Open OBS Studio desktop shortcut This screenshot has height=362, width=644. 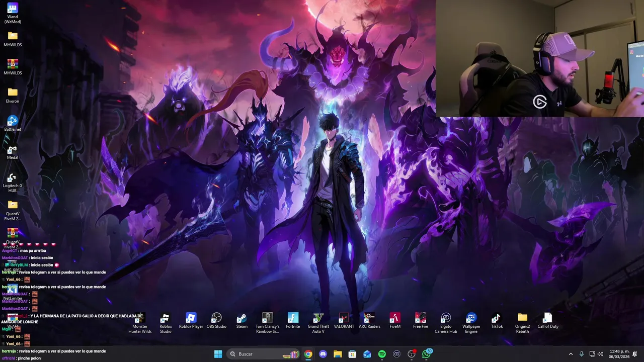(216, 320)
